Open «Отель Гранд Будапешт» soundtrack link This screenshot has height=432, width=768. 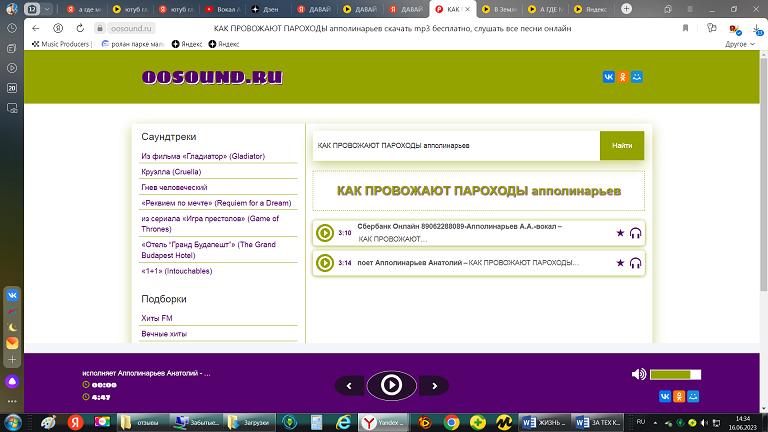coord(209,250)
